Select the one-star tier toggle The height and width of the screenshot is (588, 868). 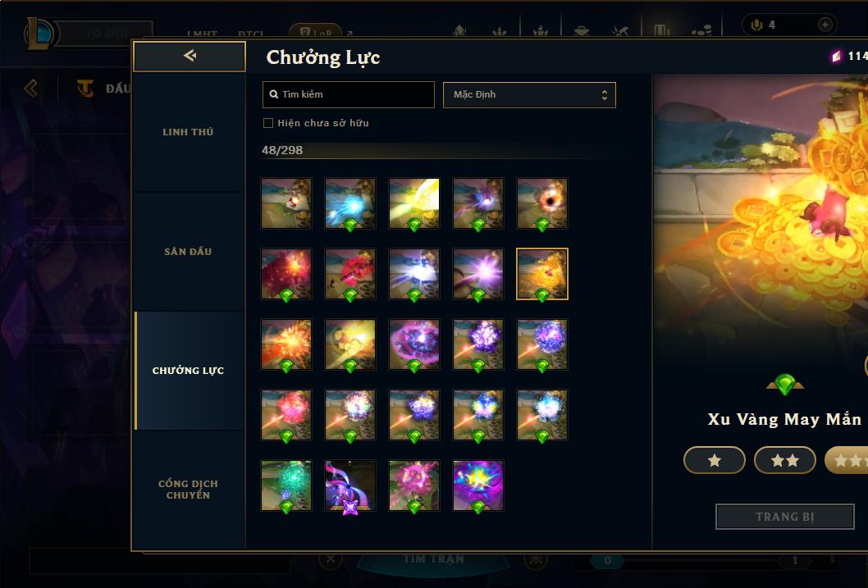(x=714, y=460)
